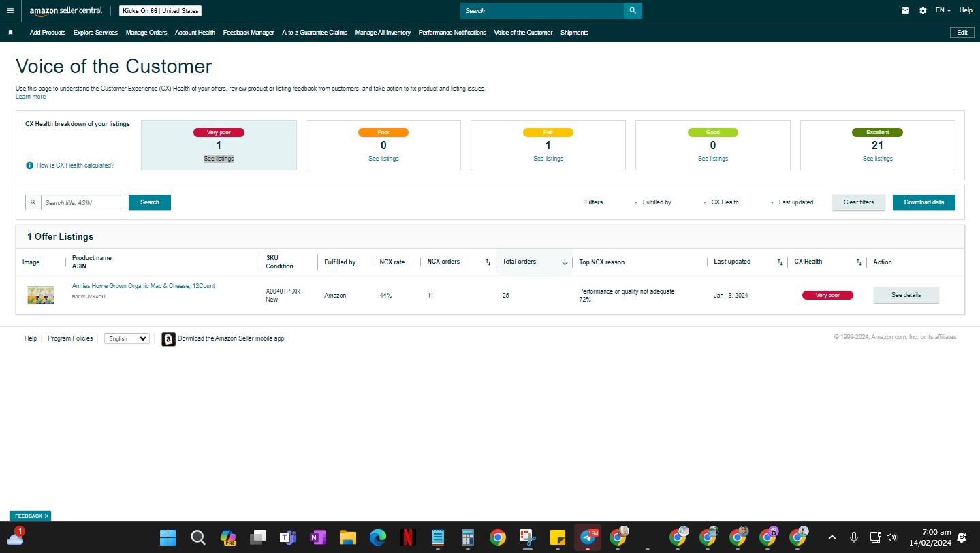This screenshot has width=980, height=553.
Task: Open Microsoft Edge from taskbar
Action: click(x=377, y=538)
